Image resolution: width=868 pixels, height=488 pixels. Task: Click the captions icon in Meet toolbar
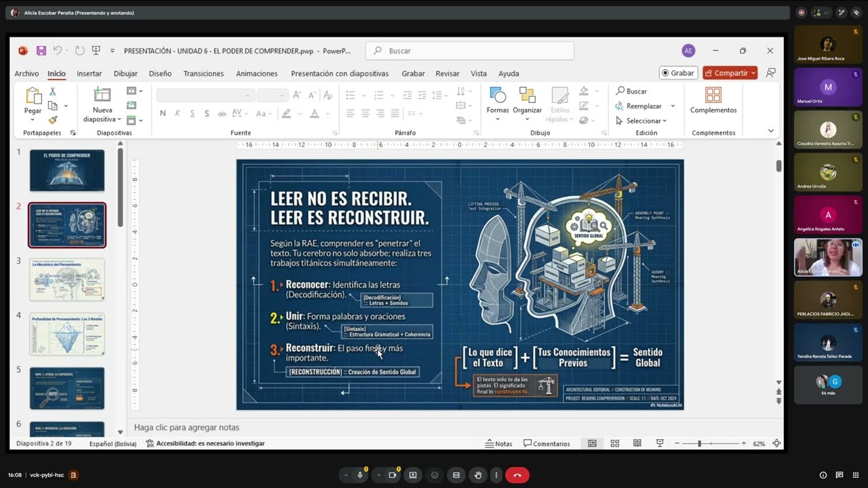pyautogui.click(x=456, y=475)
